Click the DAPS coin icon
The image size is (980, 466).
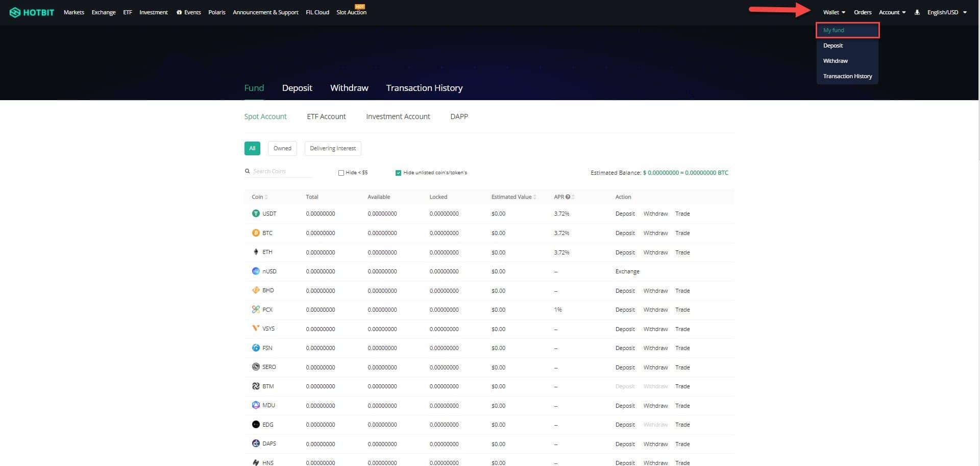click(256, 444)
